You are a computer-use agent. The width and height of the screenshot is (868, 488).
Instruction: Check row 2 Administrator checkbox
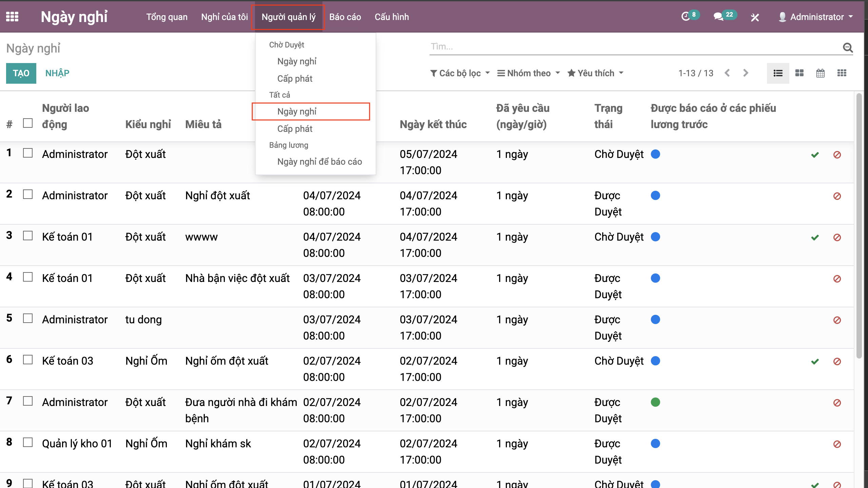(x=28, y=195)
